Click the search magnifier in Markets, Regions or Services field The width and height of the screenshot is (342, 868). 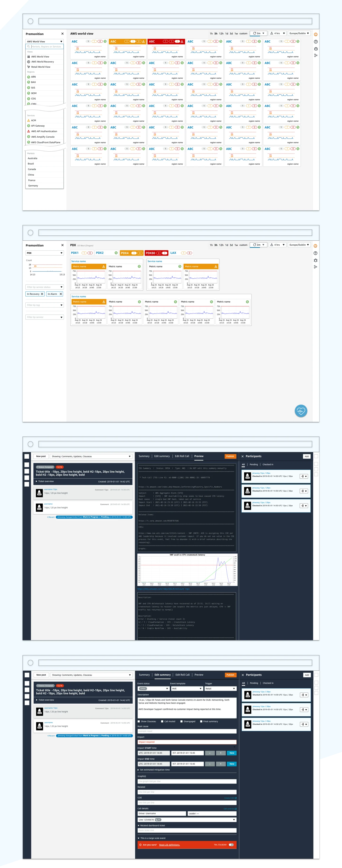(x=29, y=47)
